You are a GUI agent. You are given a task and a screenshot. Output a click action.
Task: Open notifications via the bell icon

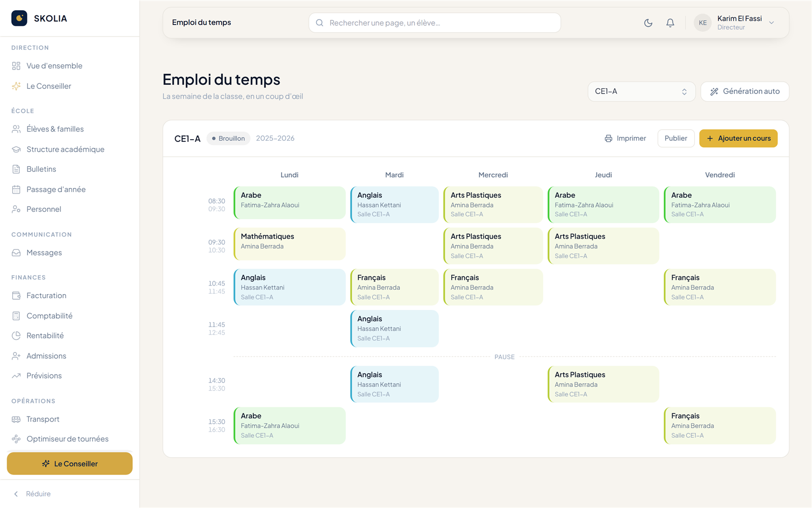click(x=670, y=23)
